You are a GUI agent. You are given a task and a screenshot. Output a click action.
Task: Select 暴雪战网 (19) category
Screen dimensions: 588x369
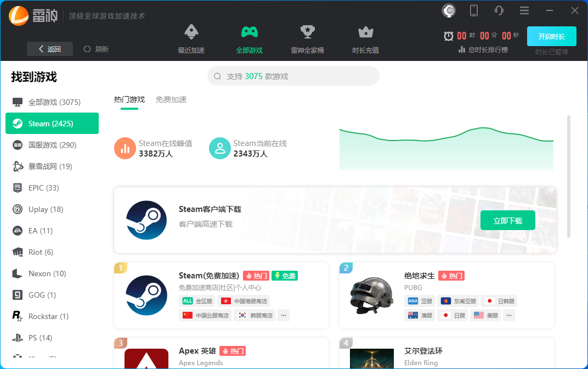point(52,166)
